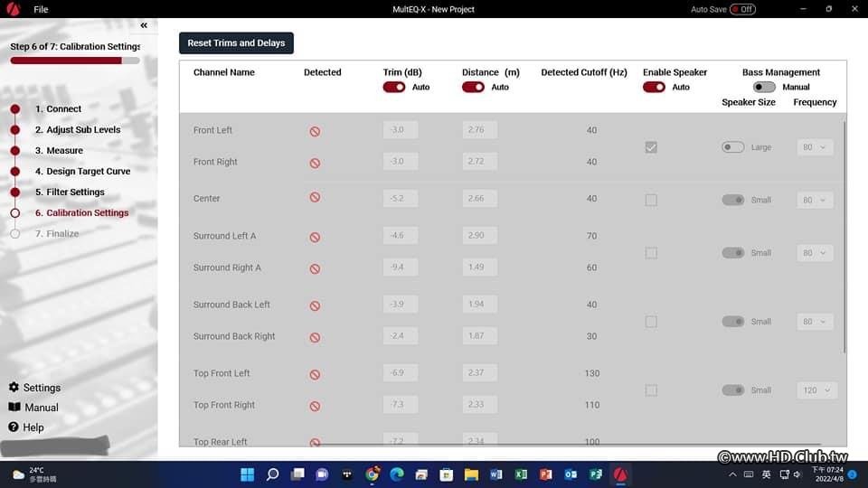Image resolution: width=868 pixels, height=488 pixels.
Task: Click Reset Trims and Delays button
Action: pyautogui.click(x=236, y=43)
